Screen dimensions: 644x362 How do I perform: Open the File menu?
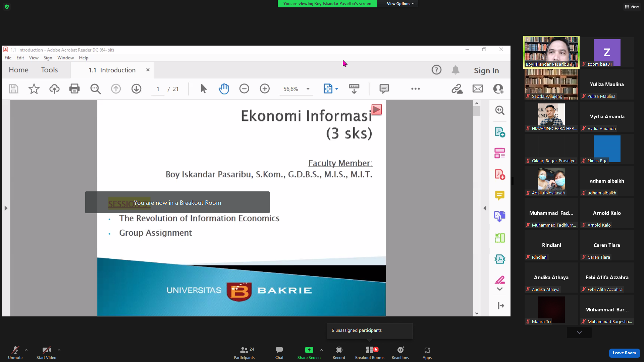pyautogui.click(x=8, y=58)
